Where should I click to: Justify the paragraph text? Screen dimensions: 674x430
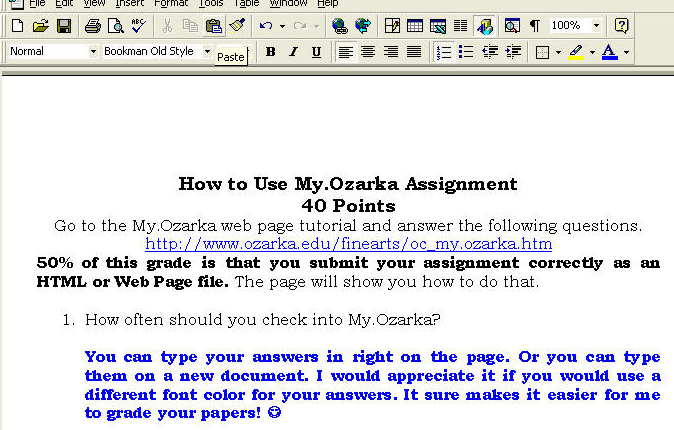(414, 52)
